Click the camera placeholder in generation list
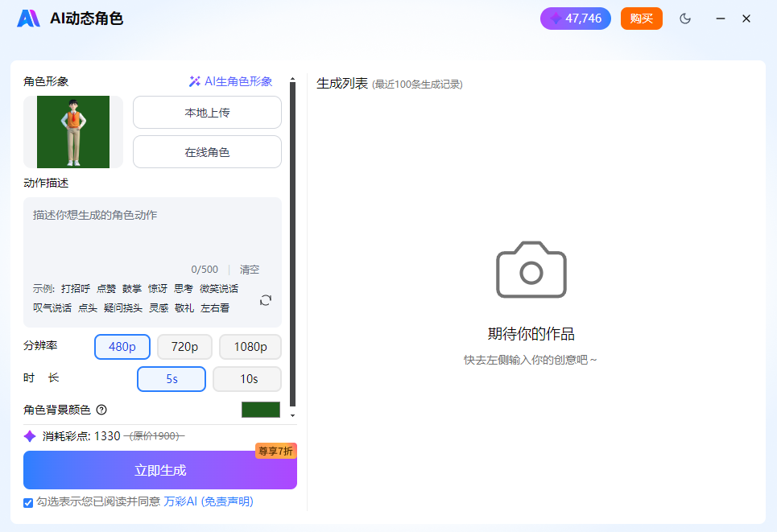Screen dimensions: 777x532 pos(531,270)
